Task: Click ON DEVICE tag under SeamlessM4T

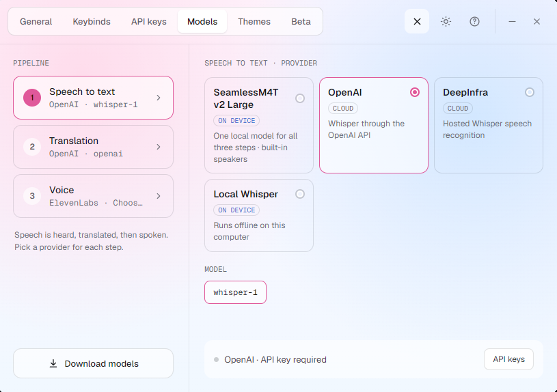Action: click(x=236, y=121)
